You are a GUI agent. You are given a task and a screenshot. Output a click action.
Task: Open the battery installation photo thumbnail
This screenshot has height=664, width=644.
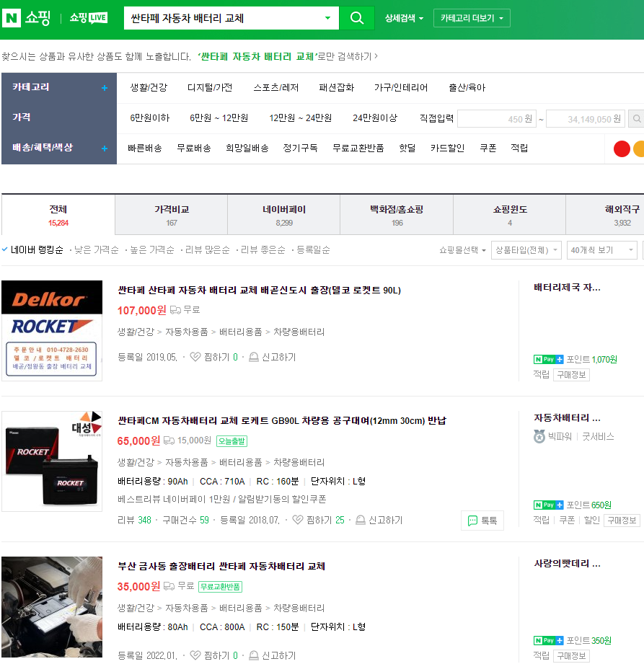click(x=52, y=607)
